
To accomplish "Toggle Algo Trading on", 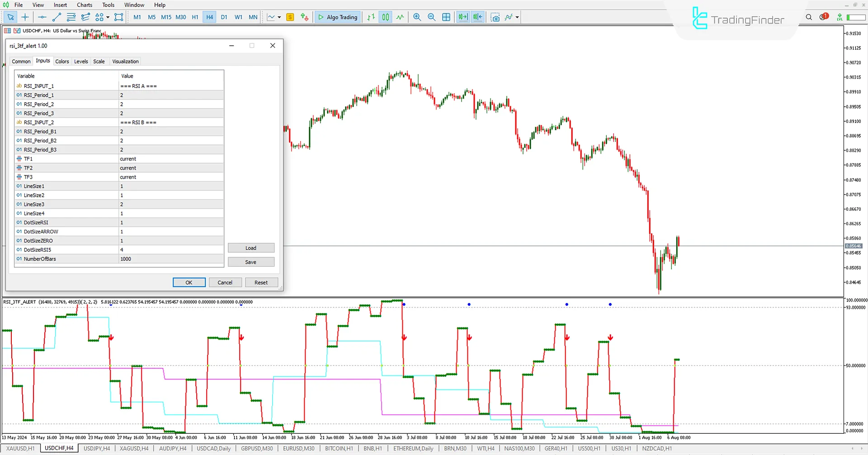I will pos(337,17).
